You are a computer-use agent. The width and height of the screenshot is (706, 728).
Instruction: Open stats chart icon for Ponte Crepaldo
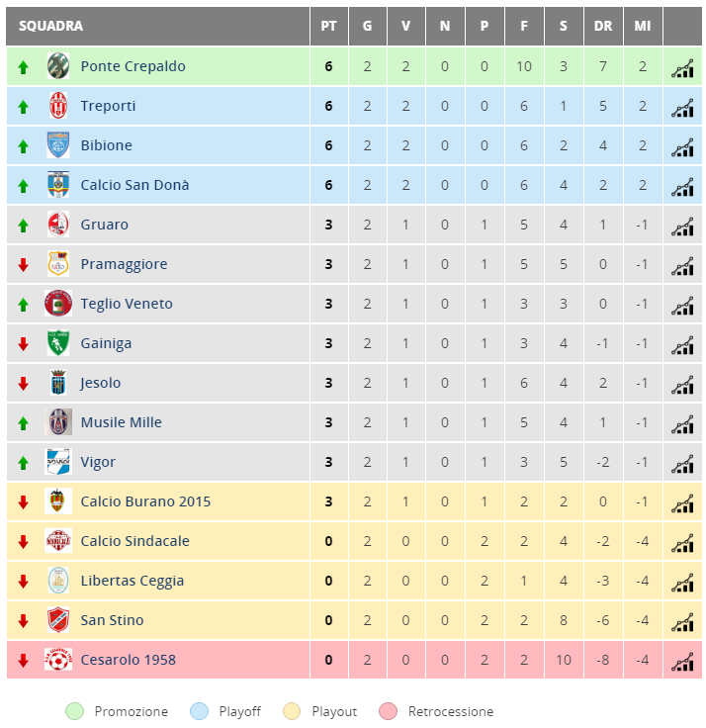click(682, 68)
